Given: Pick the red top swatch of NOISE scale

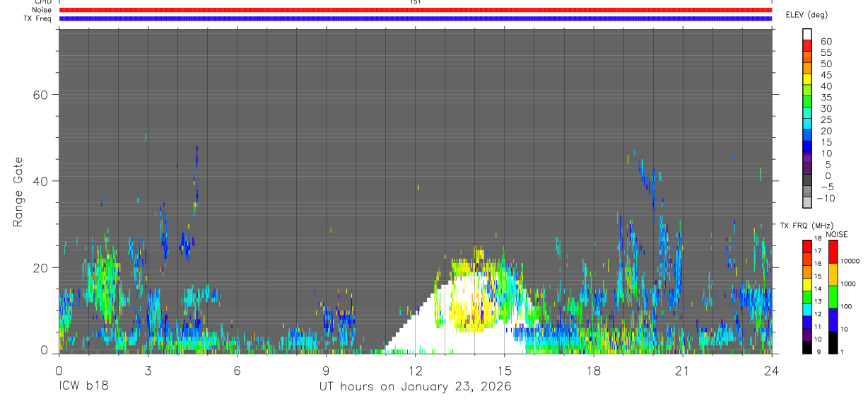Looking at the screenshot, I should [833, 252].
